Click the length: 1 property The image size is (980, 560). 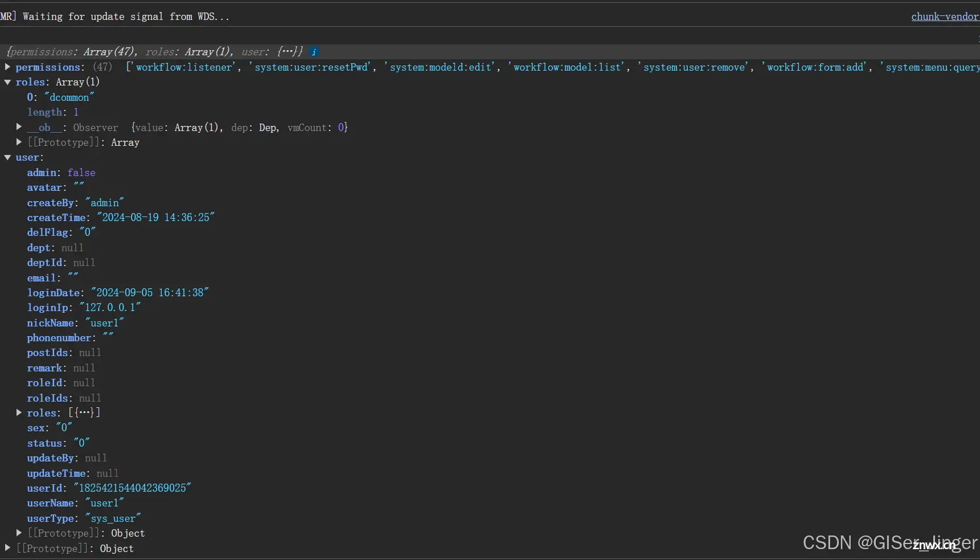pyautogui.click(x=53, y=112)
